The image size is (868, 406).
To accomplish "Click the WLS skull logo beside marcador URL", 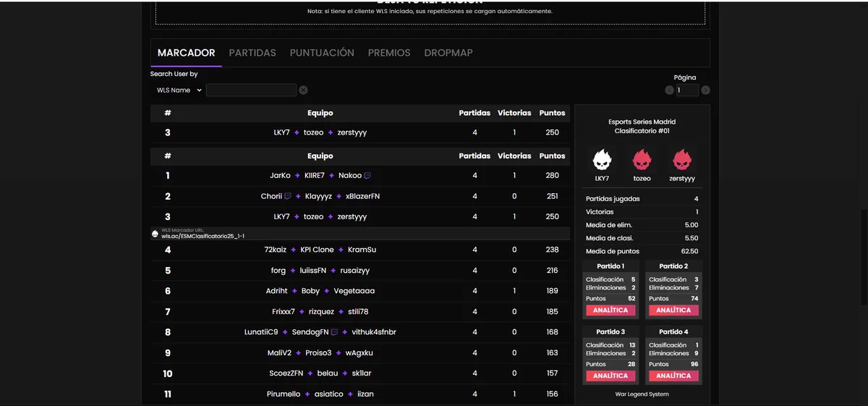I will pyautogui.click(x=155, y=234).
